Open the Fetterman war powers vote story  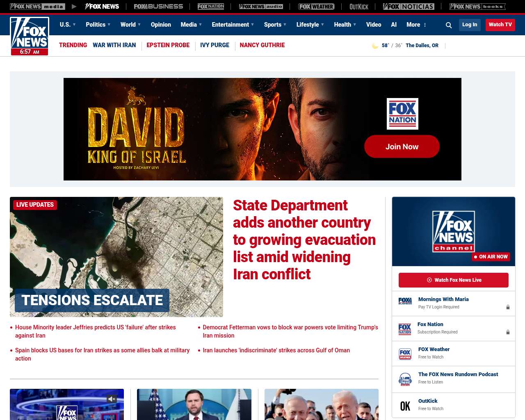point(290,331)
